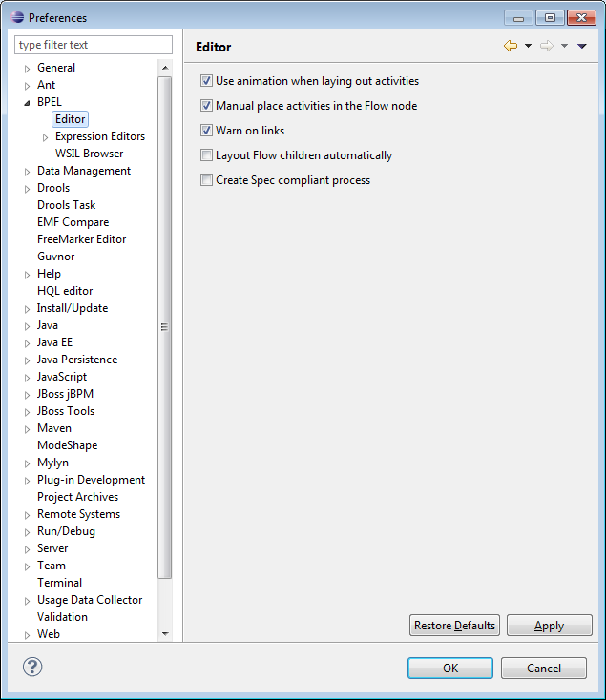Expand the Expression Editors node

[x=45, y=136]
